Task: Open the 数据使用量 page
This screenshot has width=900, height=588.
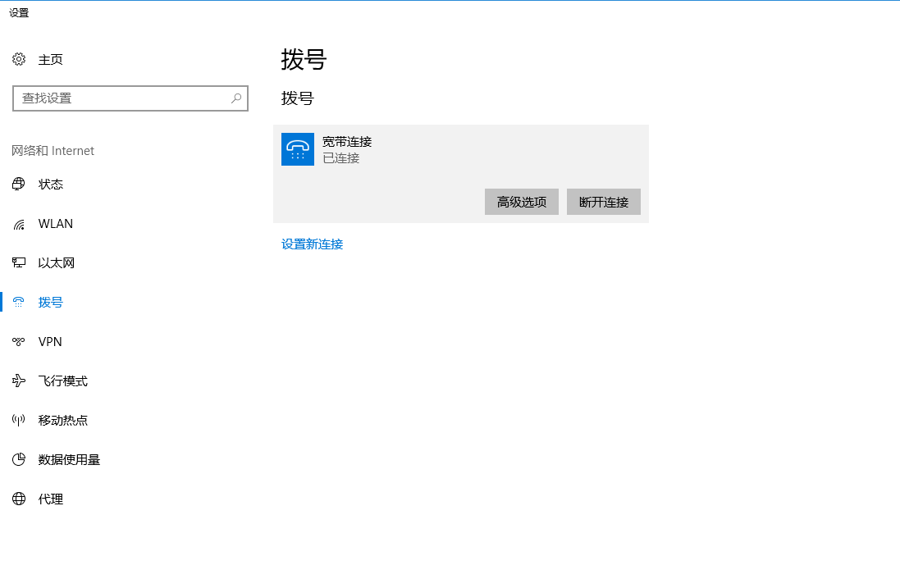Action: (x=70, y=459)
